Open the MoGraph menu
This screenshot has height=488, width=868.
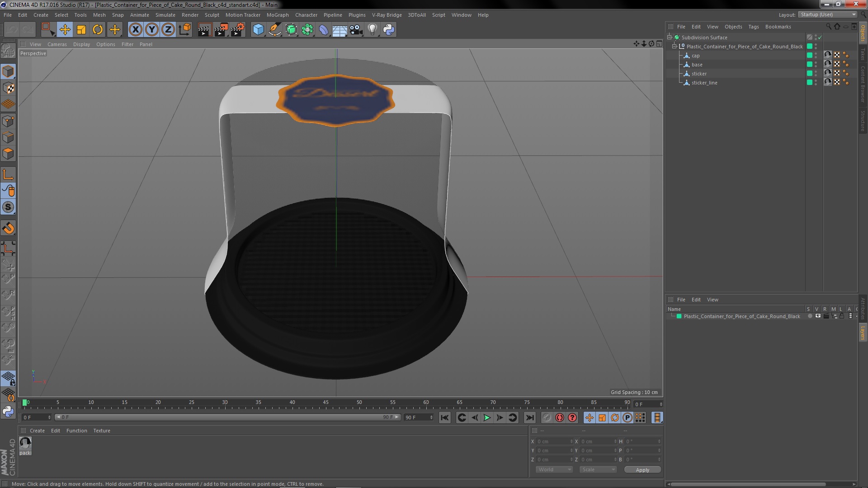(x=278, y=15)
